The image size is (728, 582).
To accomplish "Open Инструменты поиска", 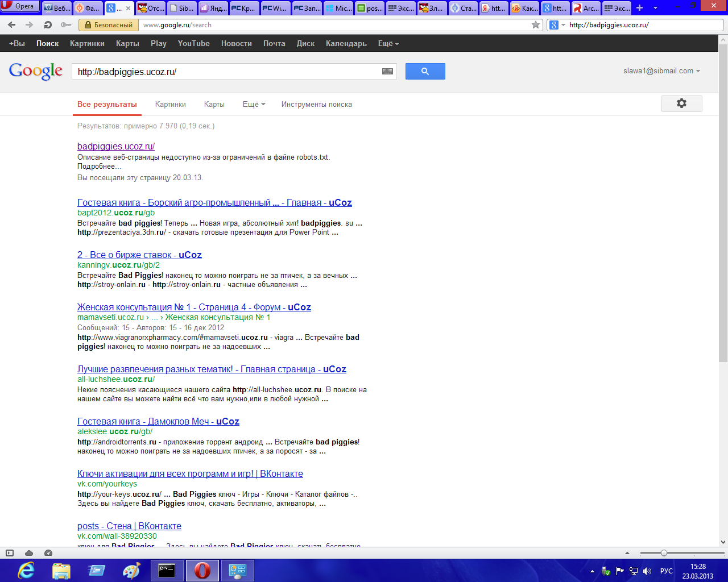I will click(316, 104).
